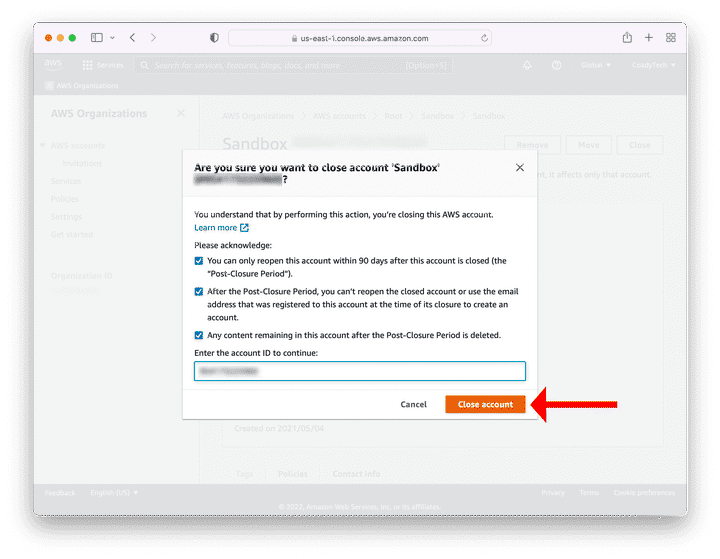Open Get started in the side navigation
This screenshot has width=720, height=559.
tap(72, 234)
